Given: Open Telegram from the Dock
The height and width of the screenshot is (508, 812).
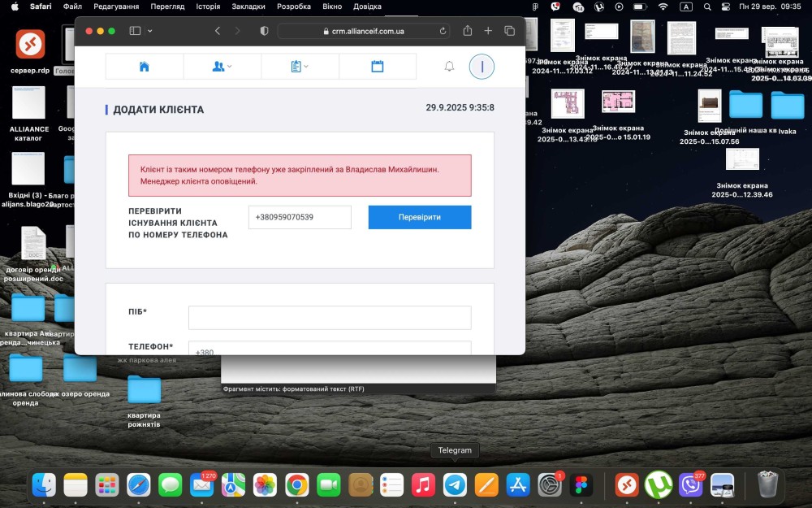Looking at the screenshot, I should click(x=455, y=485).
